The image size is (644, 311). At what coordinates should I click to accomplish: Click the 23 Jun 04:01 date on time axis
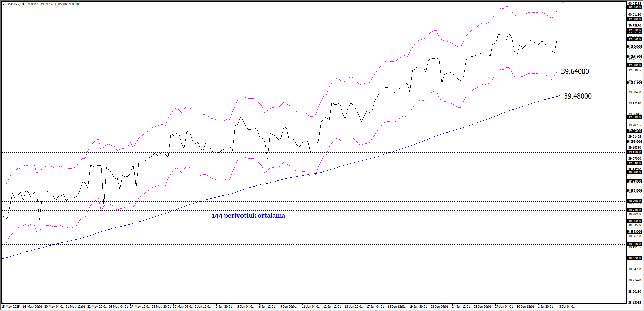click(x=439, y=307)
